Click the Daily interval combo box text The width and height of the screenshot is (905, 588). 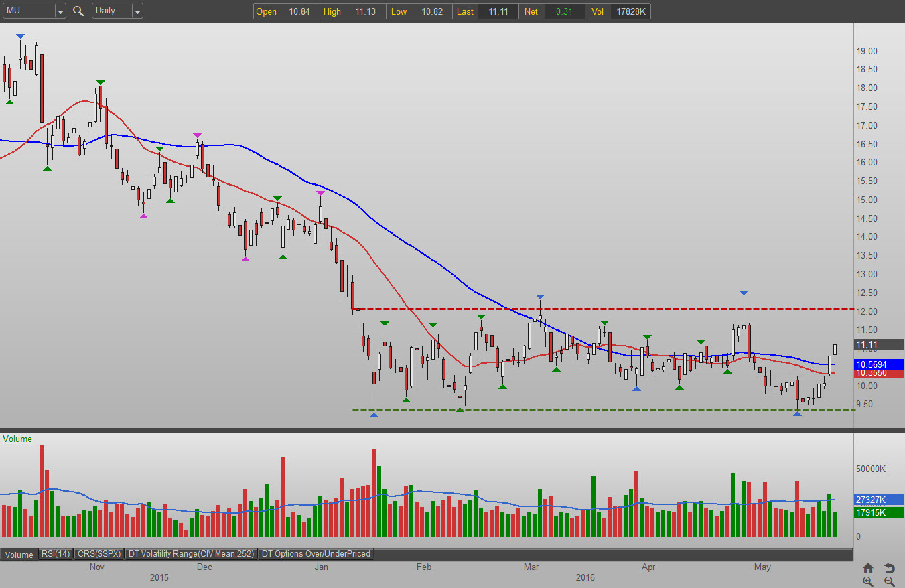pos(111,11)
